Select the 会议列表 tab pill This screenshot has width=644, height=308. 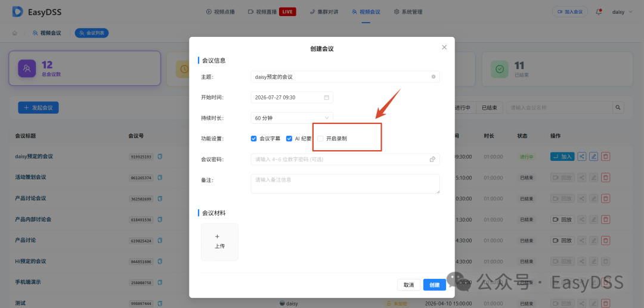click(x=92, y=33)
